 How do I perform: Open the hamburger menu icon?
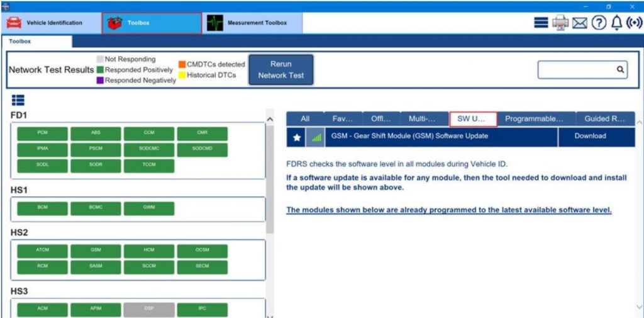pos(541,23)
